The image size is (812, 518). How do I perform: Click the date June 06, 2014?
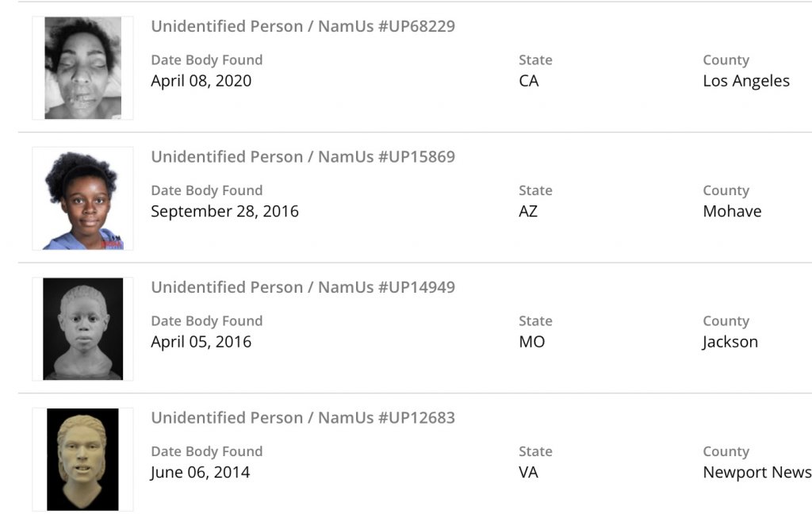pos(200,472)
